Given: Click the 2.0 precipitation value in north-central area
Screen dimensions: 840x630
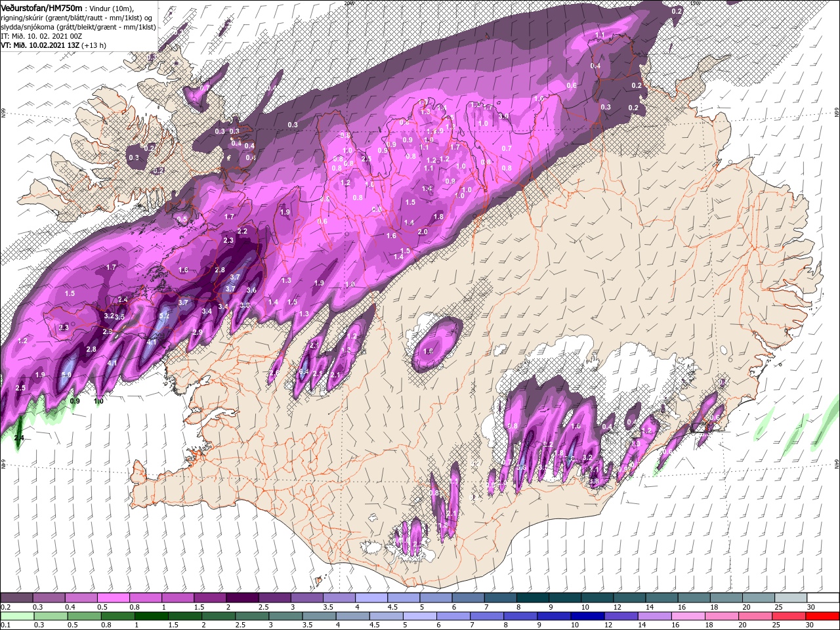Looking at the screenshot, I should 423,232.
